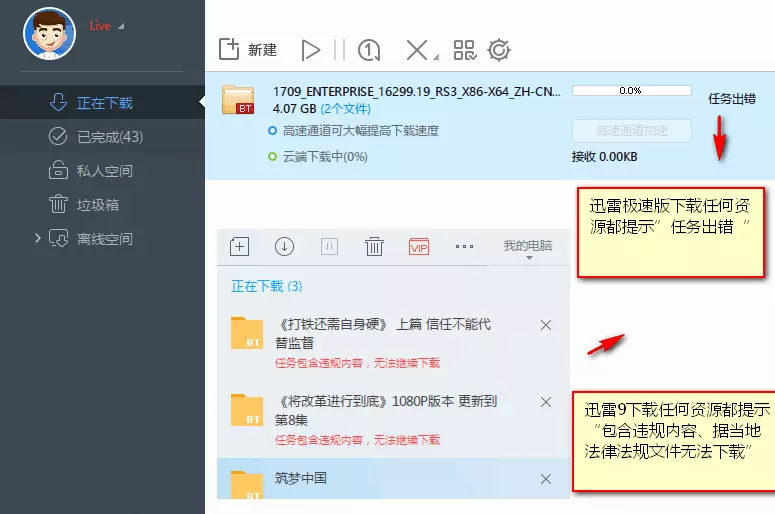Click the start download circle-arrow icon
Image resolution: width=775 pixels, height=514 pixels.
(284, 246)
